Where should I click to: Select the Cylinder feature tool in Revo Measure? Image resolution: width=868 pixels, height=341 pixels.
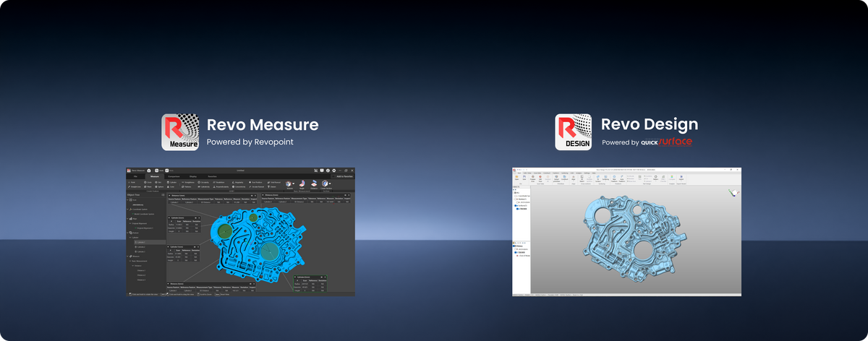tap(171, 182)
